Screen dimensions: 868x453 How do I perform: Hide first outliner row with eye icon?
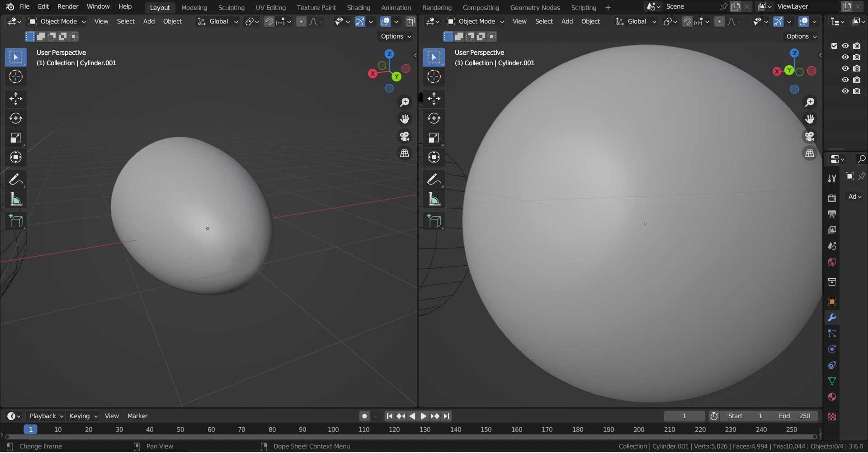[x=845, y=46]
